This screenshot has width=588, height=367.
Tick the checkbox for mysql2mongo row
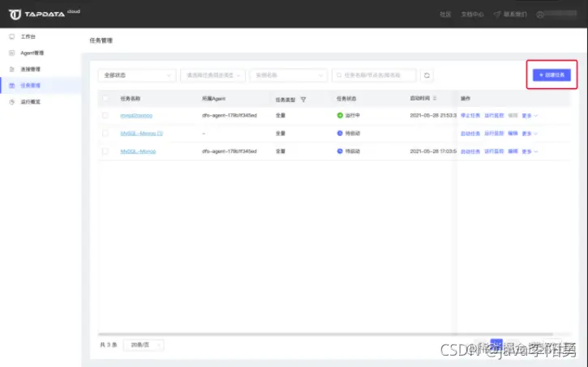105,115
